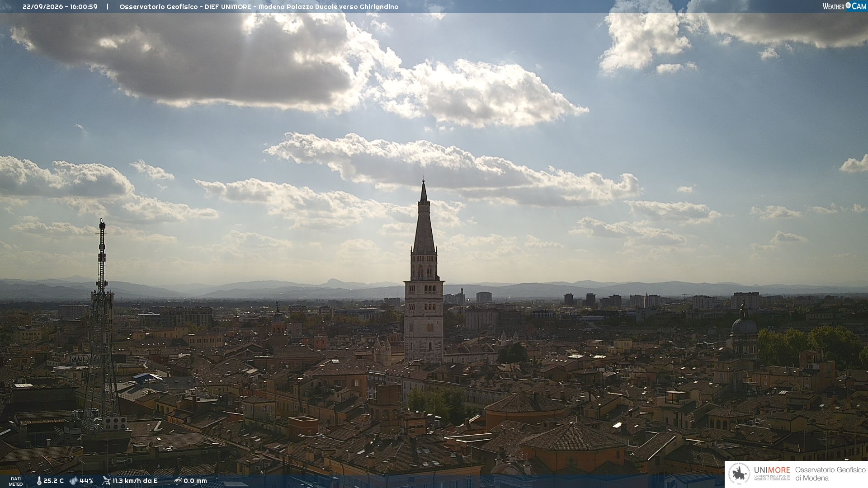Click the 25.2 C temperature reading
The width and height of the screenshot is (868, 488).
point(53,481)
